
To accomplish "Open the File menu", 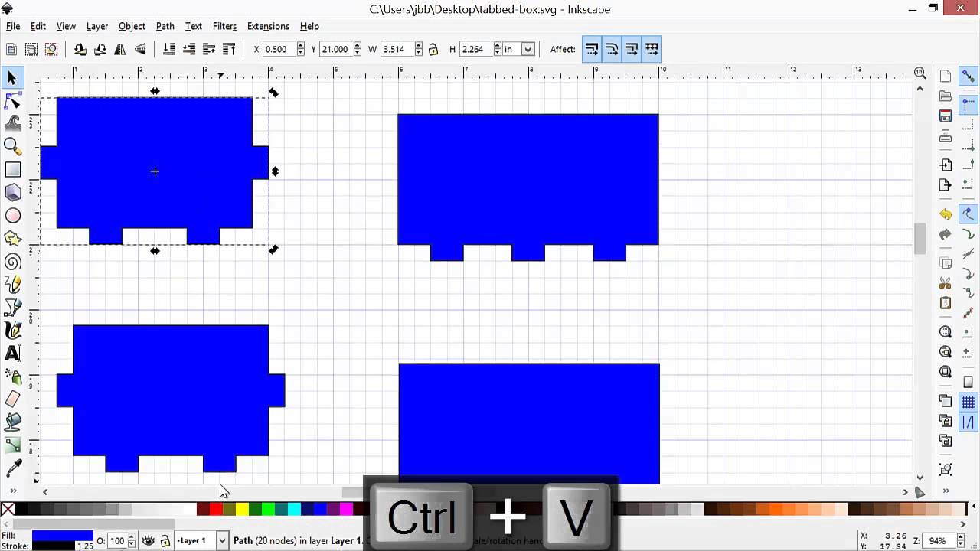I will (13, 26).
